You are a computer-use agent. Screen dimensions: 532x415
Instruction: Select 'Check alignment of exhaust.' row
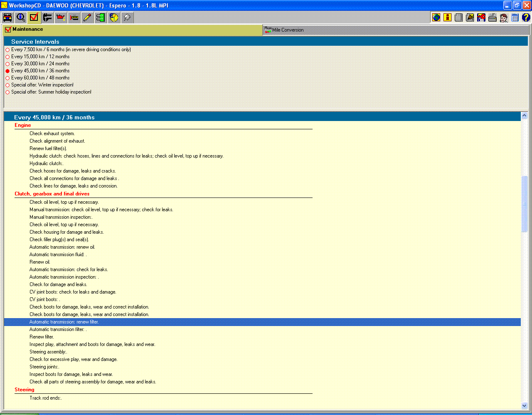point(262,141)
